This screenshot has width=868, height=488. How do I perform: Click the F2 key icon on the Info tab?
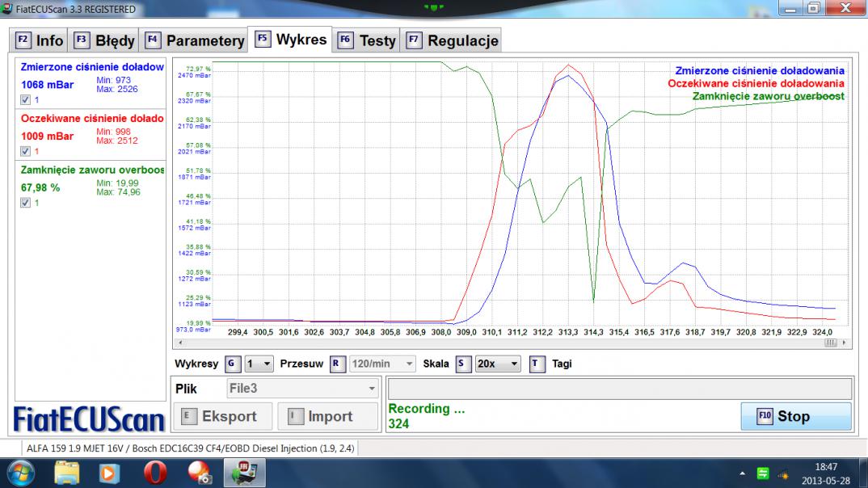tap(23, 40)
